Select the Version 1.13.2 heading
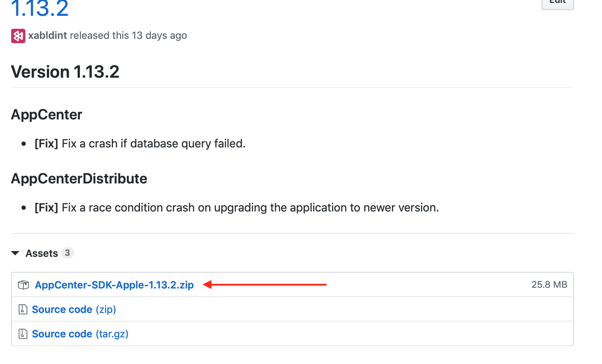 click(x=65, y=72)
